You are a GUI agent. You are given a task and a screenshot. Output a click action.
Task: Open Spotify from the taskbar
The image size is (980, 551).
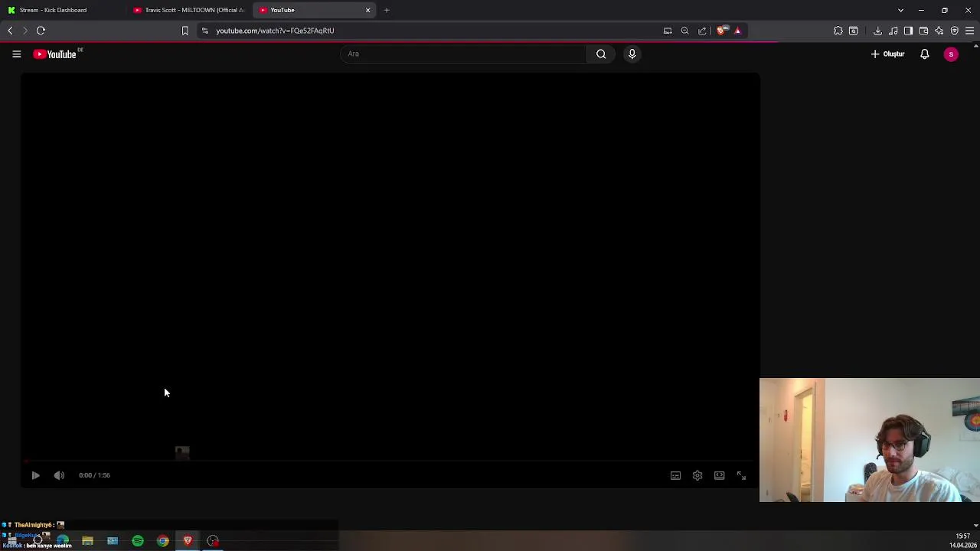[x=138, y=541]
